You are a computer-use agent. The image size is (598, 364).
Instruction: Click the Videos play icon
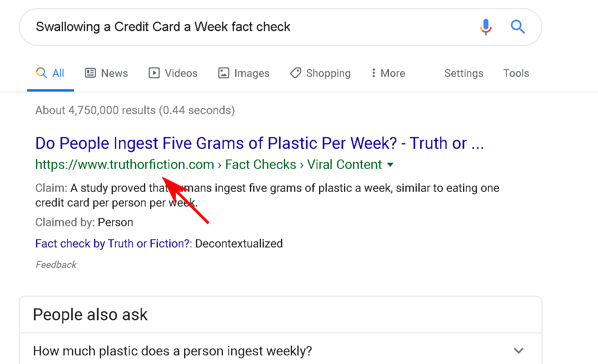pyautogui.click(x=154, y=73)
